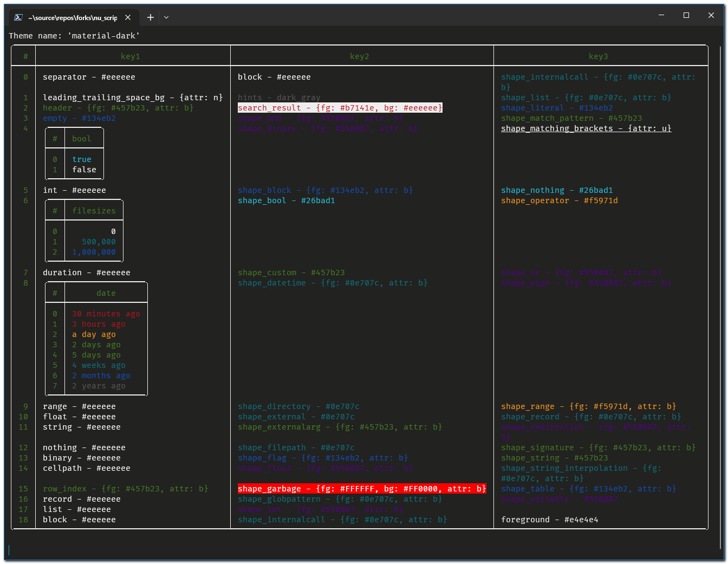The image size is (728, 564).
Task: Click the filesizes table header
Action: click(x=94, y=211)
